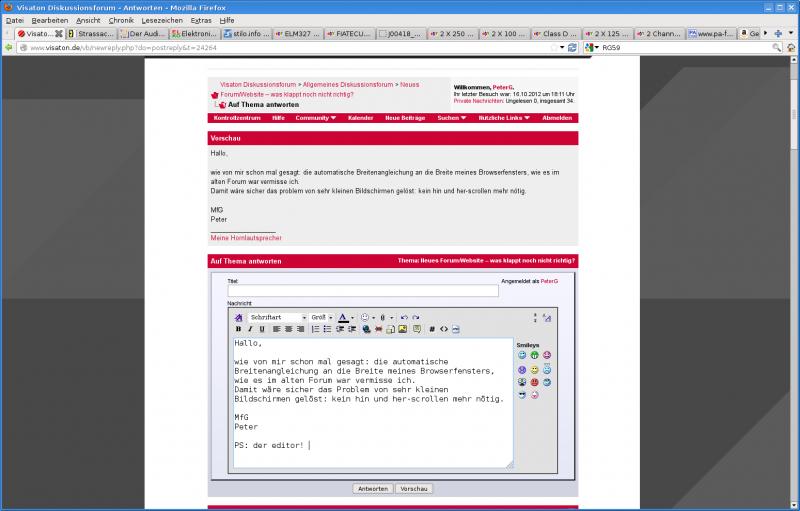
Task: Click the insert link globe icon
Action: (x=366, y=328)
